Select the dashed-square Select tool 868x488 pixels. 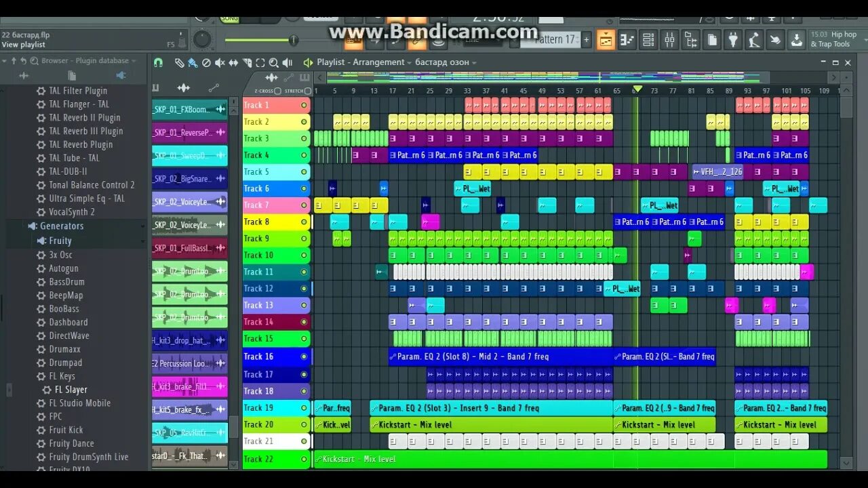(260, 62)
